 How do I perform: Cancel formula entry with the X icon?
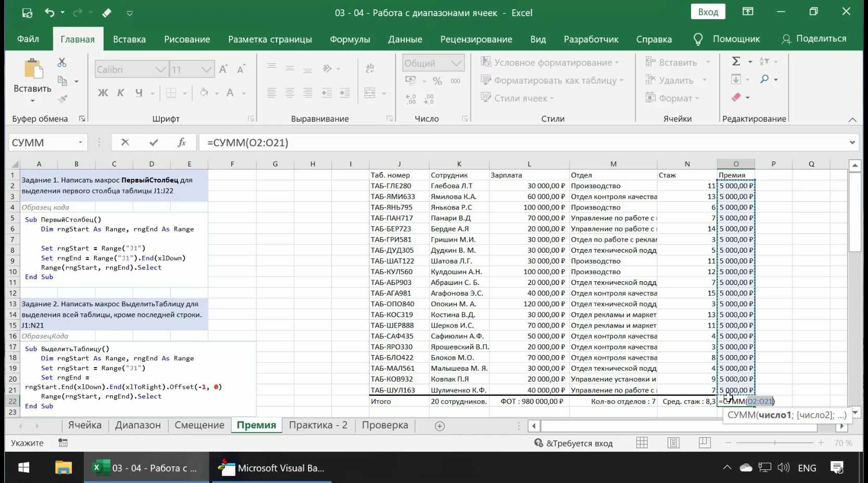click(x=125, y=142)
